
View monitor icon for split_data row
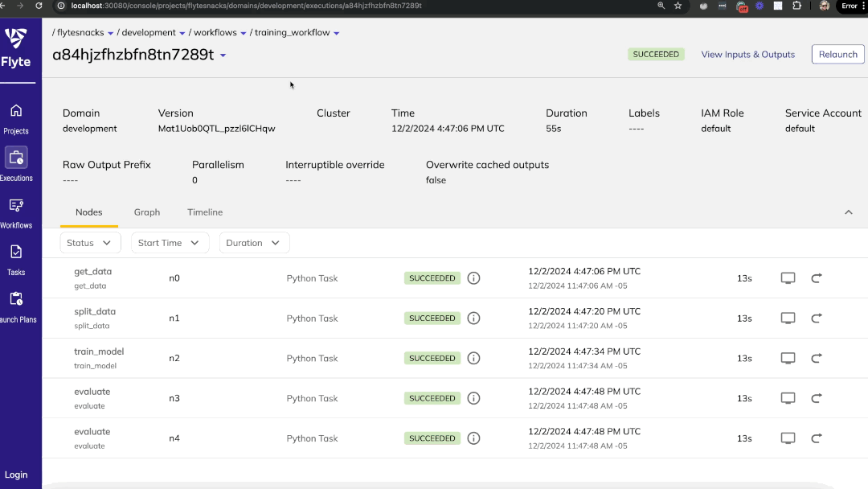[x=788, y=318]
